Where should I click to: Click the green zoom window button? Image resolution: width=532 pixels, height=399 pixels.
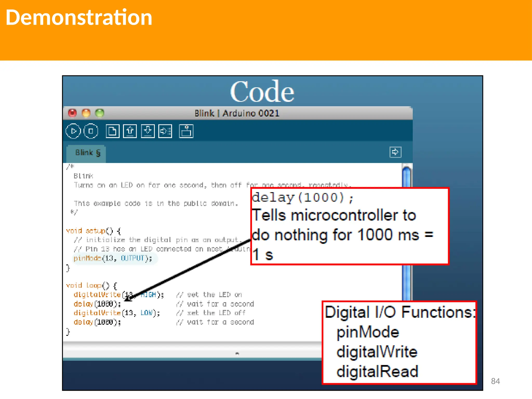click(99, 113)
